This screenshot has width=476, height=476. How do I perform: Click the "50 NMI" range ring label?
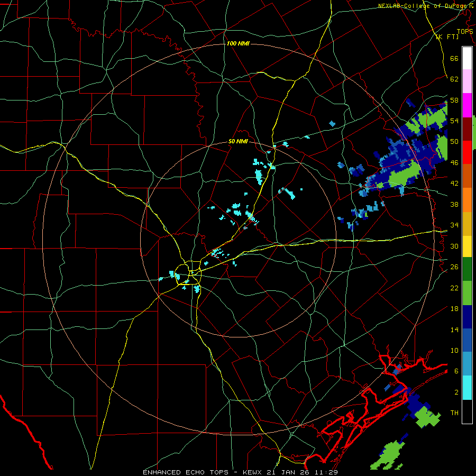[x=238, y=141]
